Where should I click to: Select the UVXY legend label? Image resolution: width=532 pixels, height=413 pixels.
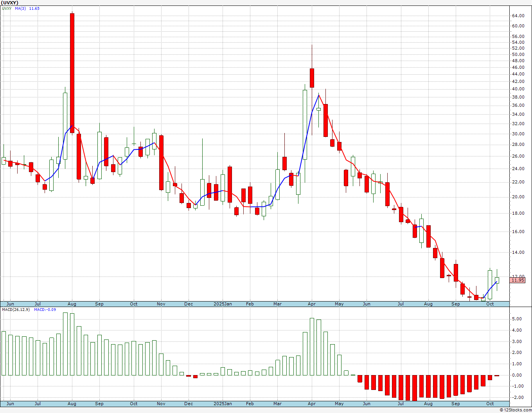tap(7, 9)
